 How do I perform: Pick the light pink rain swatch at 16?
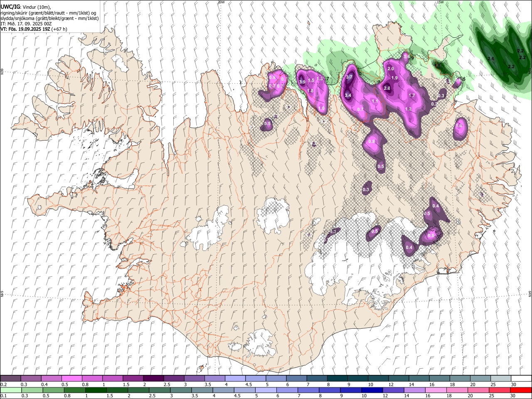point(435,390)
